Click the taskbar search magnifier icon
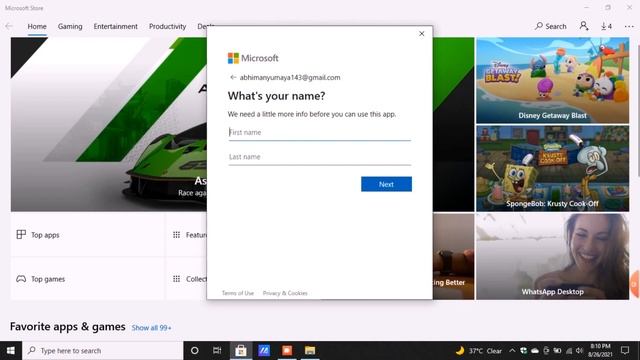 [31, 350]
